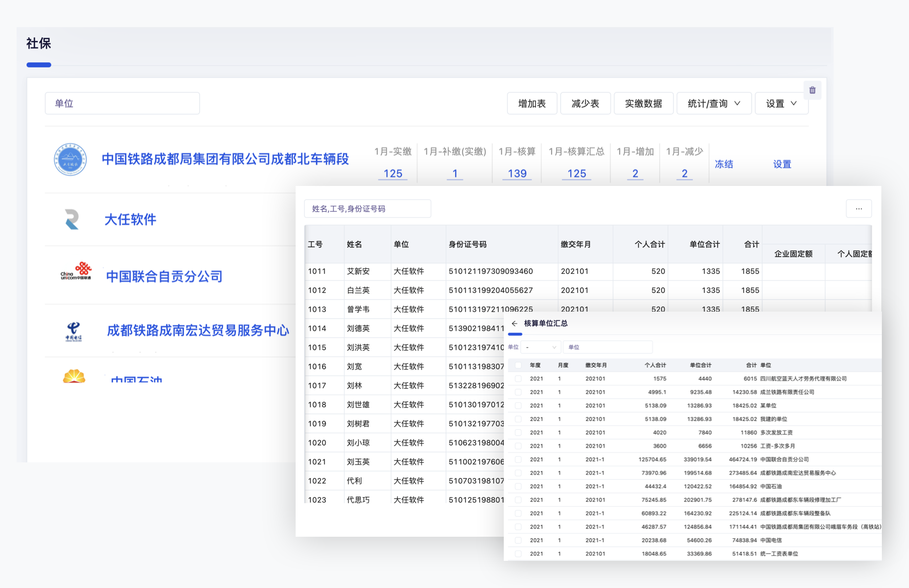Click the 减少表 button
Screen dimensions: 909x588
pyautogui.click(x=585, y=104)
